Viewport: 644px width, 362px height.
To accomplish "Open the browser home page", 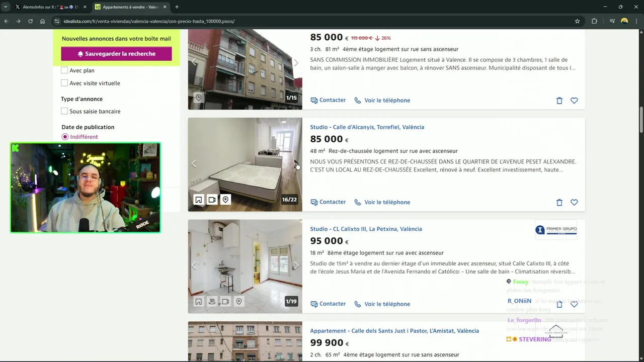I will point(42,21).
